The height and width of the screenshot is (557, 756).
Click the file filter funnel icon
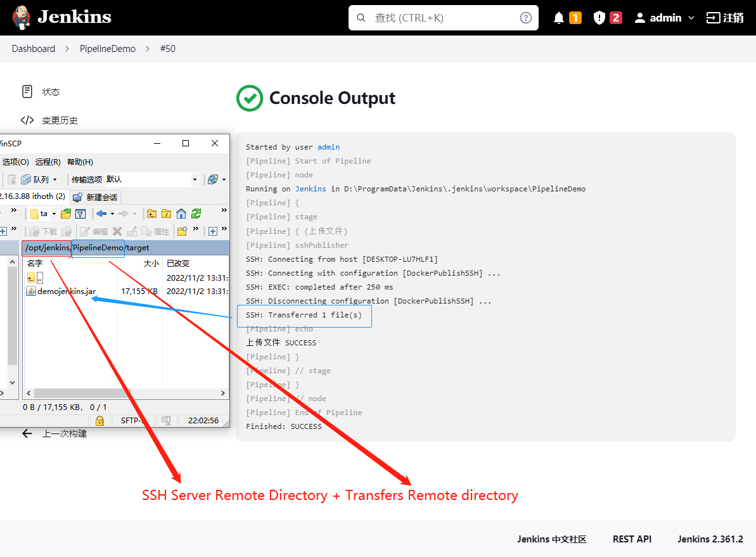coord(80,214)
